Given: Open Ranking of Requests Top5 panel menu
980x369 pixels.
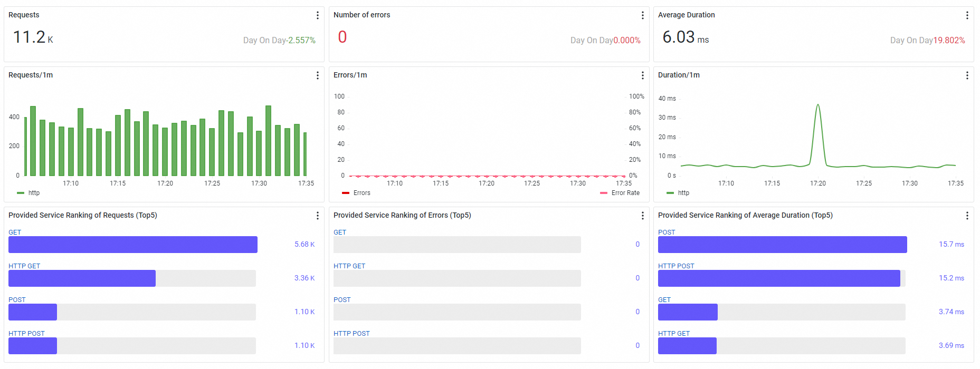Looking at the screenshot, I should [318, 216].
